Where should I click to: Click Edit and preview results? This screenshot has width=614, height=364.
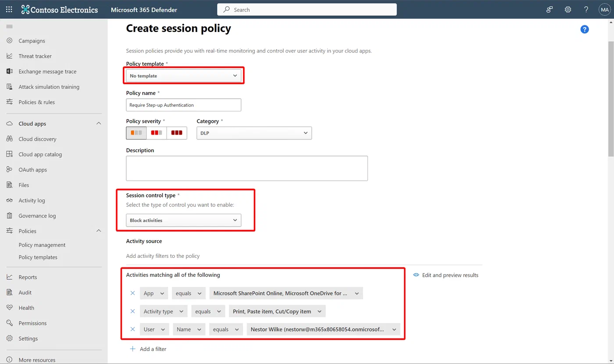[446, 275]
